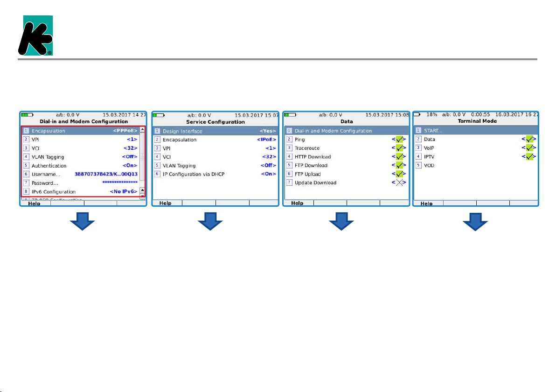Screen dimensions: 556x392
Task: Change VLAN Tagging in Dial-in and Modem Configuration
Action: (x=130, y=157)
